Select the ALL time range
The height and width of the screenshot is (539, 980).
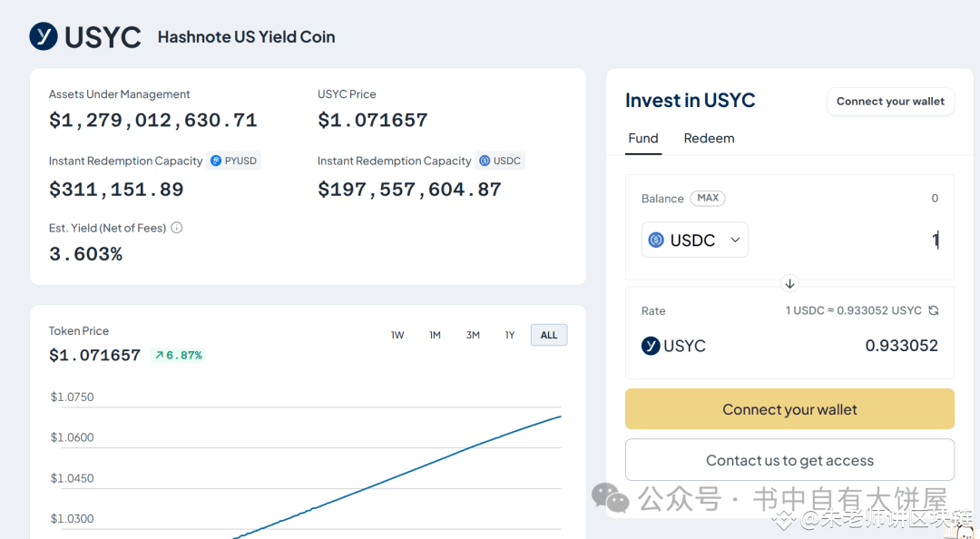click(x=549, y=335)
